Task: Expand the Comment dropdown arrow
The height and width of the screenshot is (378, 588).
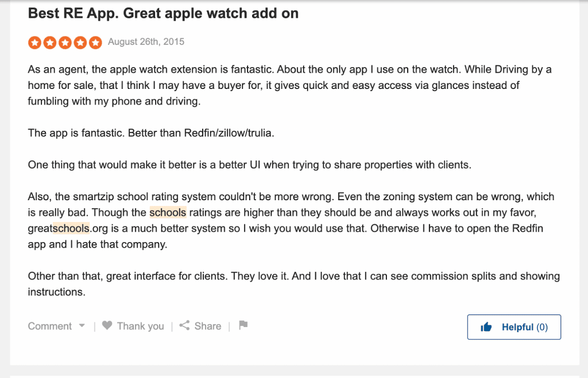Action: [82, 326]
